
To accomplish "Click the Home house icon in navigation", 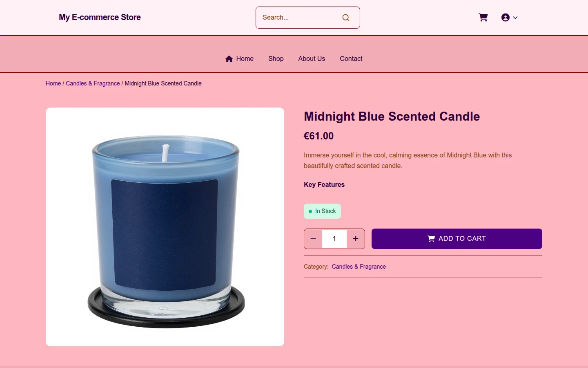I will click(x=229, y=59).
